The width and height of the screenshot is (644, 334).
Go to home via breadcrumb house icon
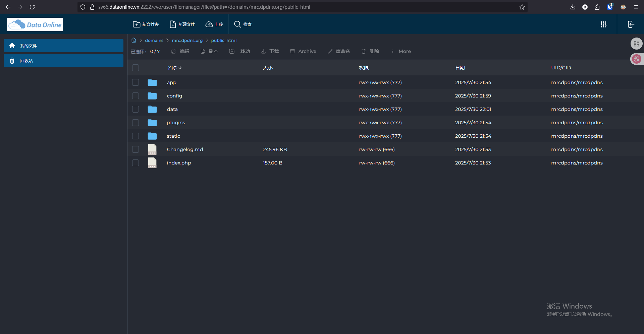coord(134,40)
